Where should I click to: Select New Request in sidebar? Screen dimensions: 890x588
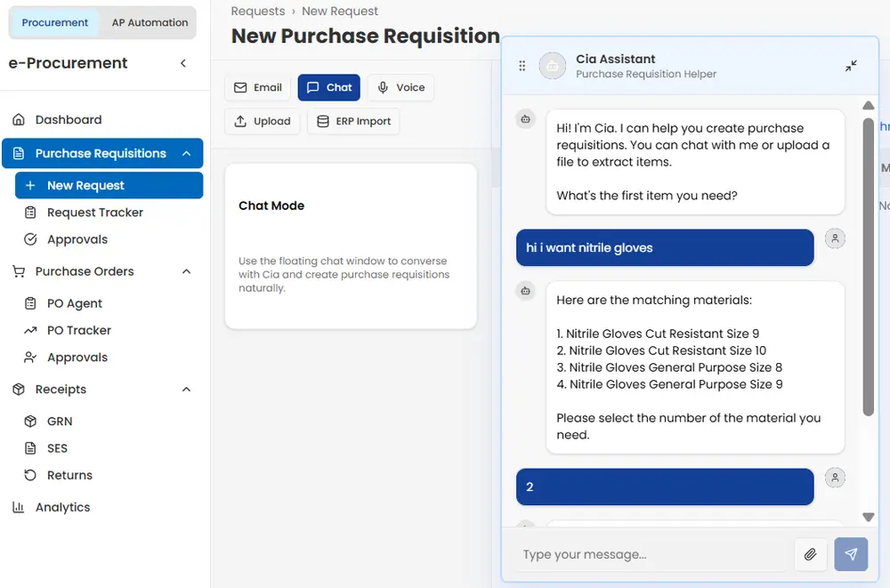(x=109, y=186)
